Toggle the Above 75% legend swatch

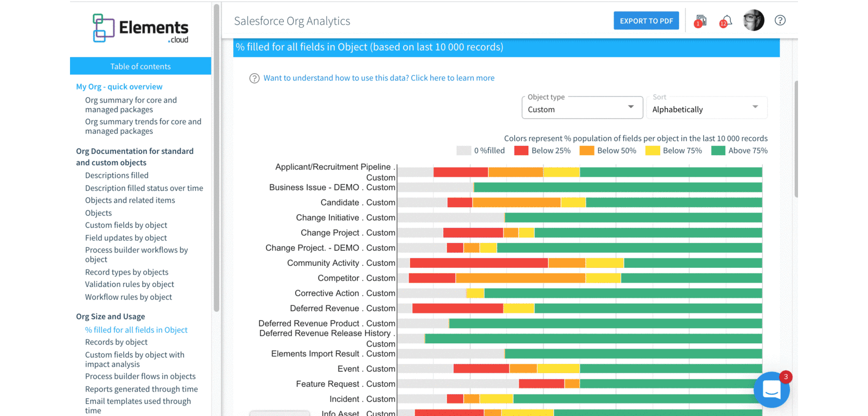(718, 151)
